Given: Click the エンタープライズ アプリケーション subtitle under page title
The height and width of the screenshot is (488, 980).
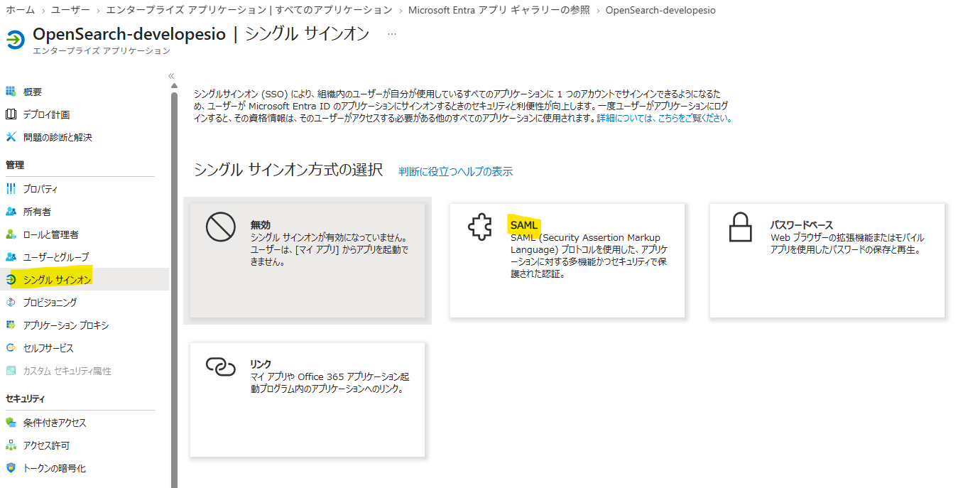Looking at the screenshot, I should 102,51.
